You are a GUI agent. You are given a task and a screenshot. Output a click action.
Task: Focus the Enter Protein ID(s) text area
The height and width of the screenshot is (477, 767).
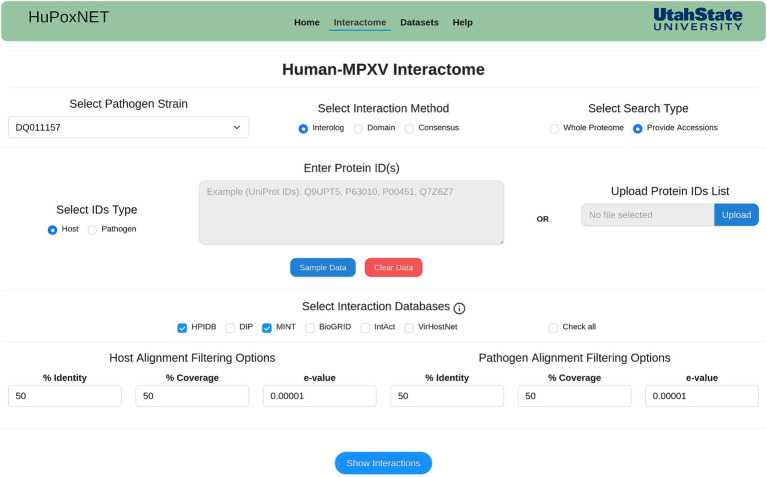(x=351, y=212)
